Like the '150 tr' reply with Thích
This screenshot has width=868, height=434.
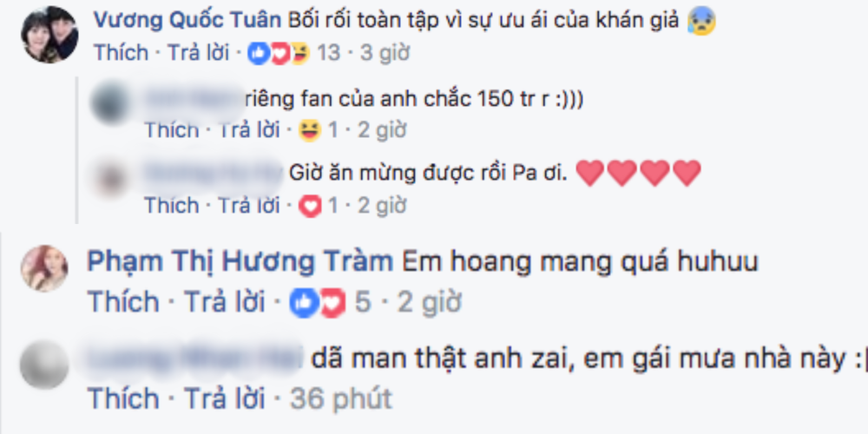pyautogui.click(x=172, y=131)
